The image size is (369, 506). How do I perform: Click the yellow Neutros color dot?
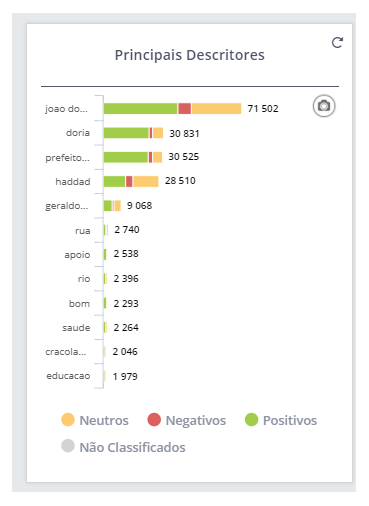[68, 420]
